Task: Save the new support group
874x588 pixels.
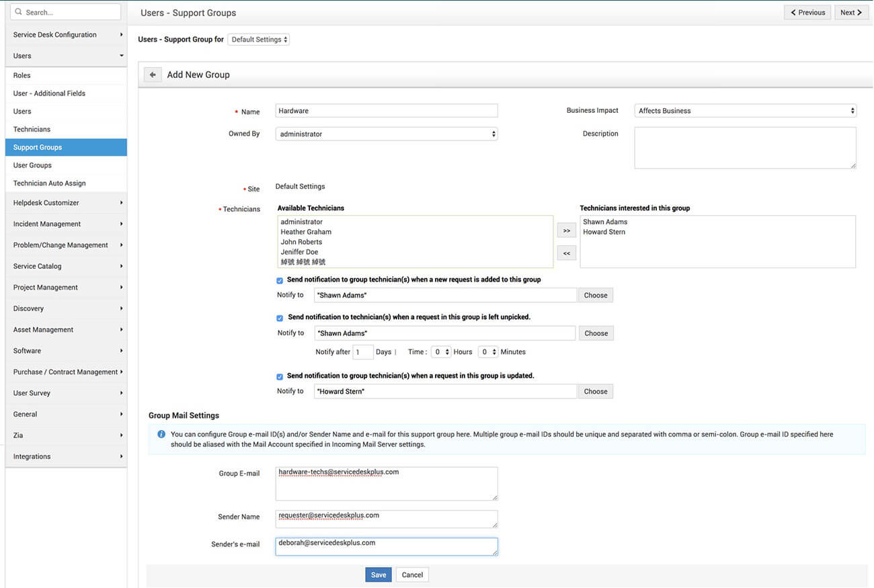Action: (378, 575)
